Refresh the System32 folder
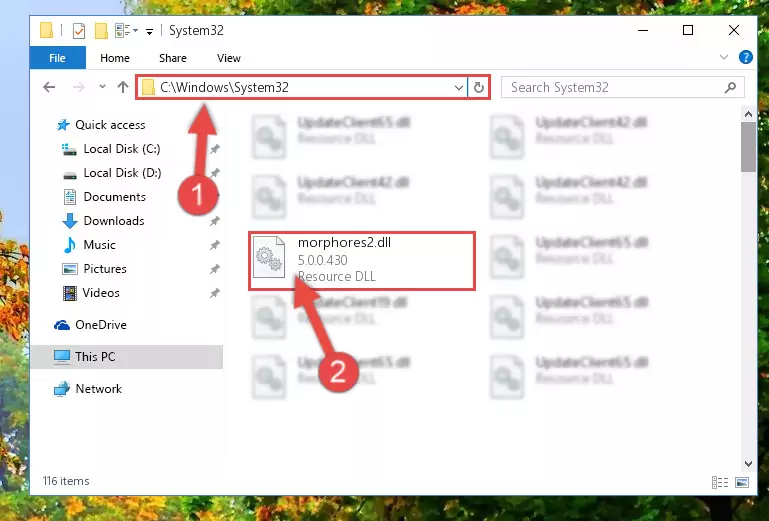769x521 pixels. [x=479, y=87]
